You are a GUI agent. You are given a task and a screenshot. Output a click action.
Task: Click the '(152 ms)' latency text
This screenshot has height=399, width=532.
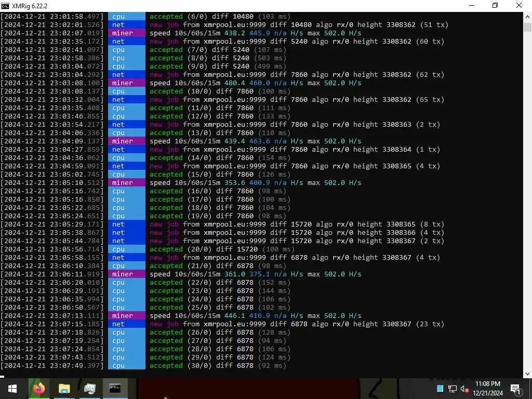[x=274, y=282]
